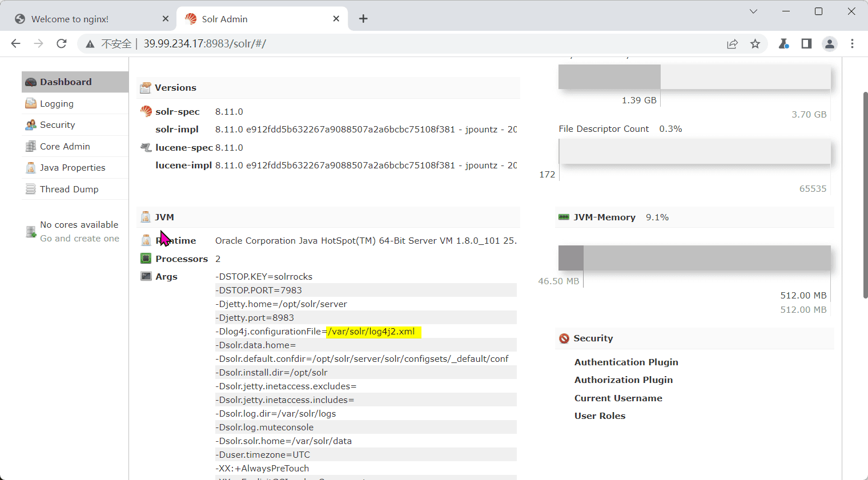
Task: Open the browser side panel icon
Action: tap(806, 43)
